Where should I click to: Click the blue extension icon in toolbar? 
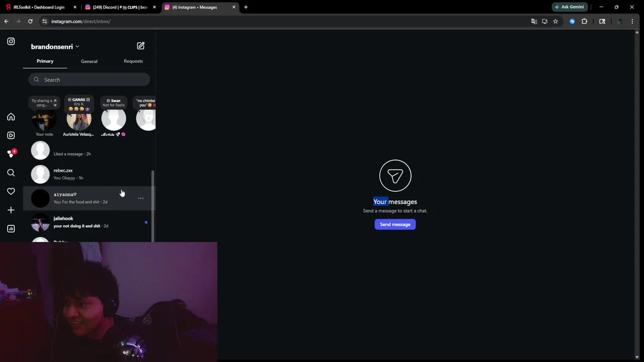(572, 21)
